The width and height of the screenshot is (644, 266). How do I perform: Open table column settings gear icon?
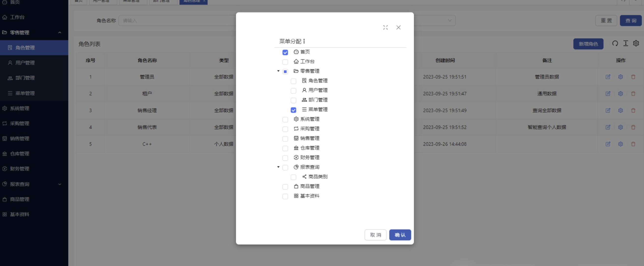[x=636, y=44]
